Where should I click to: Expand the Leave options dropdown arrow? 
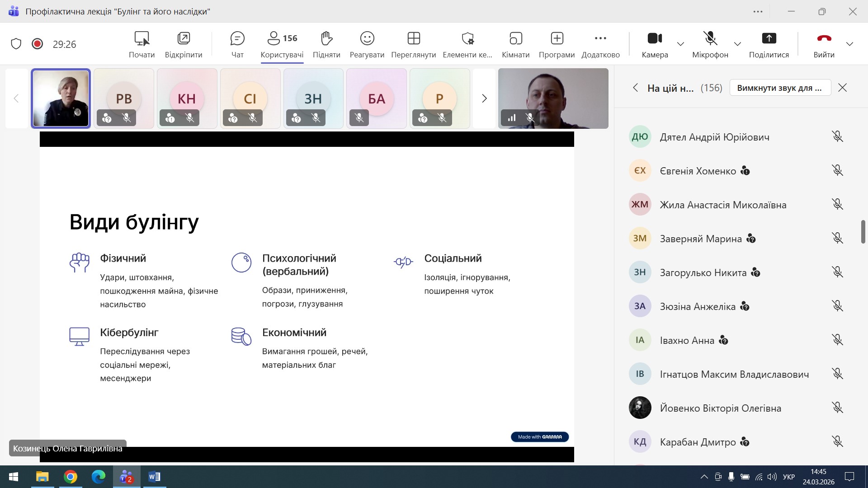(849, 44)
